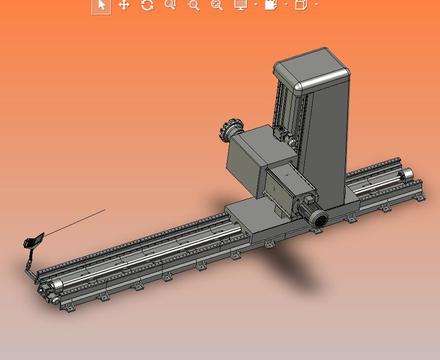Click the Zoom to fit icon

click(x=217, y=5)
